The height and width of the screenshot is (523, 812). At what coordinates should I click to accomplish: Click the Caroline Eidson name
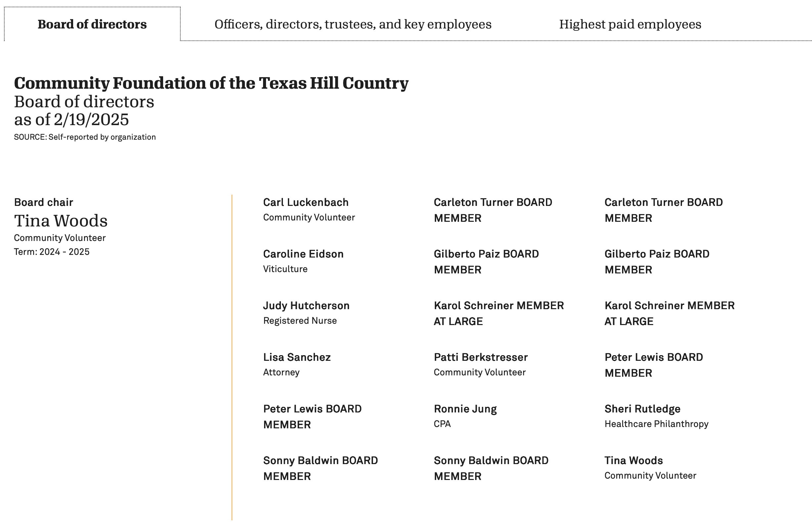click(303, 254)
